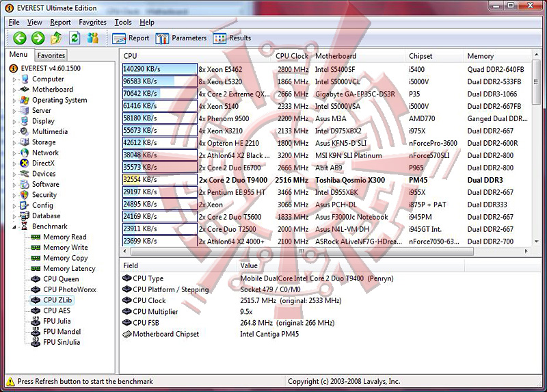Click results list scroll-up arrow
The width and height of the screenshot is (547, 392).
pos(536,55)
